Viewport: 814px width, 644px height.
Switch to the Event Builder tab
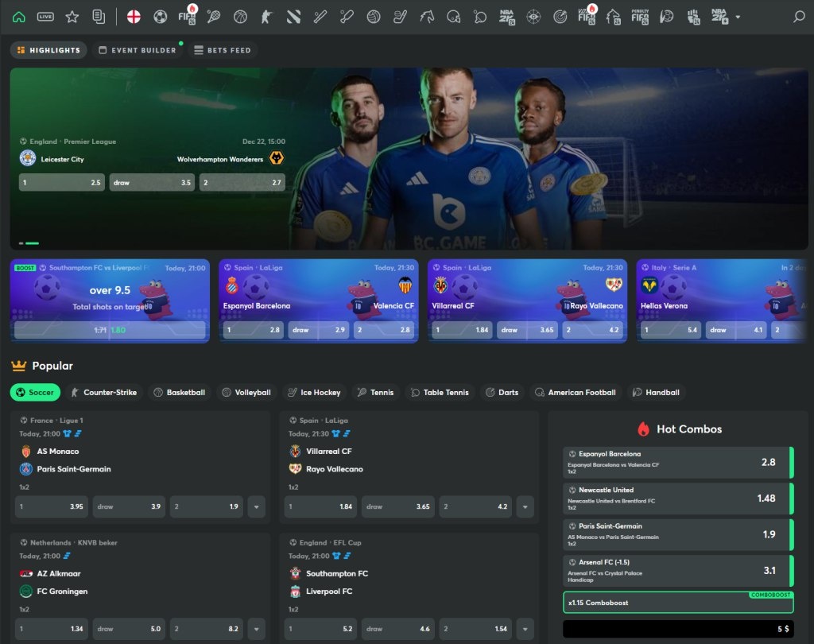(138, 50)
